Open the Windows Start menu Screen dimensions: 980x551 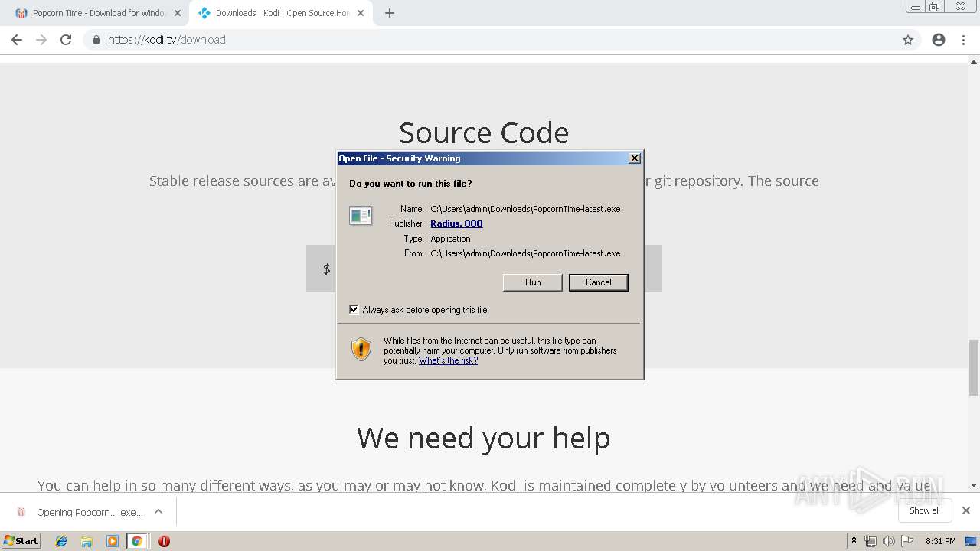click(21, 540)
